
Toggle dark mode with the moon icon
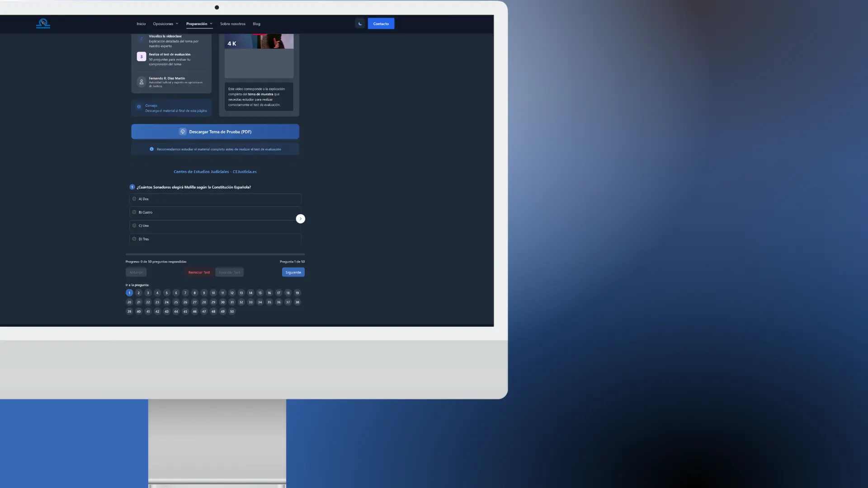(x=360, y=23)
